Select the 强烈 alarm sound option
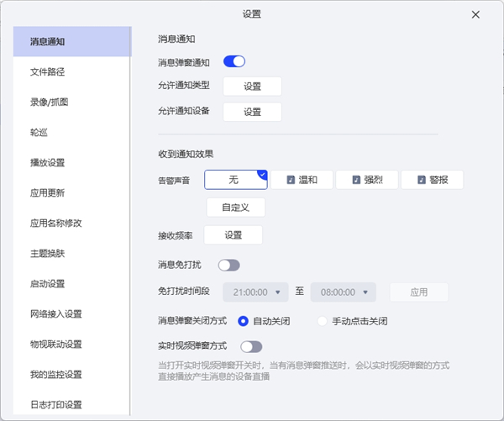 [366, 180]
